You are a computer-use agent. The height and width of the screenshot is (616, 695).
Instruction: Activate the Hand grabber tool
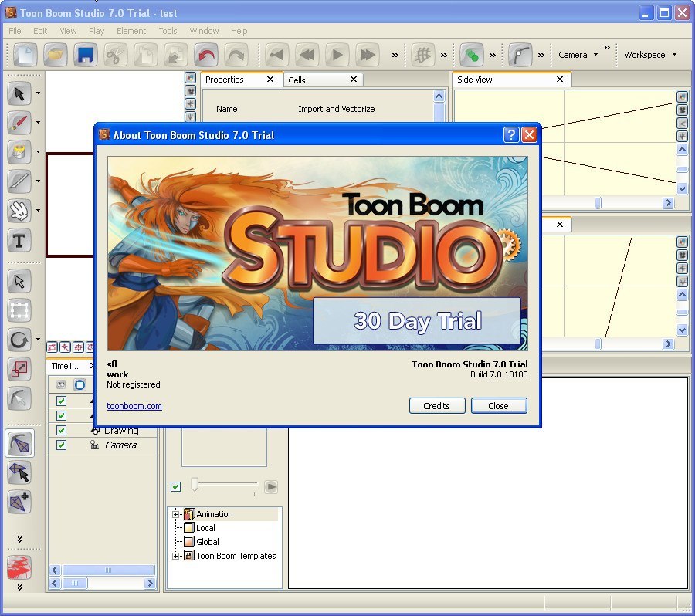19,210
